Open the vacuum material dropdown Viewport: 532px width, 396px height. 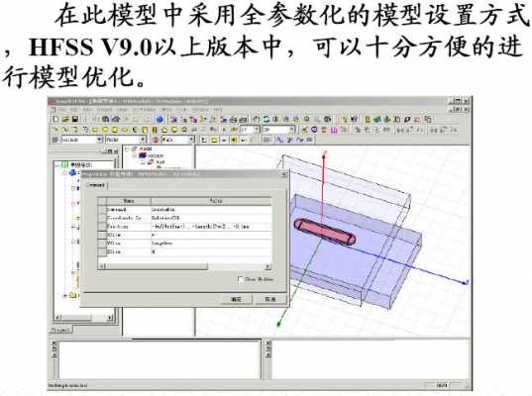(99, 140)
